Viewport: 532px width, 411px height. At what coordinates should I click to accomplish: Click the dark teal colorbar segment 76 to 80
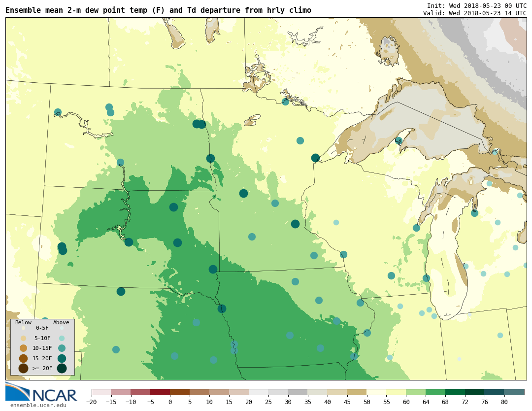495,392
